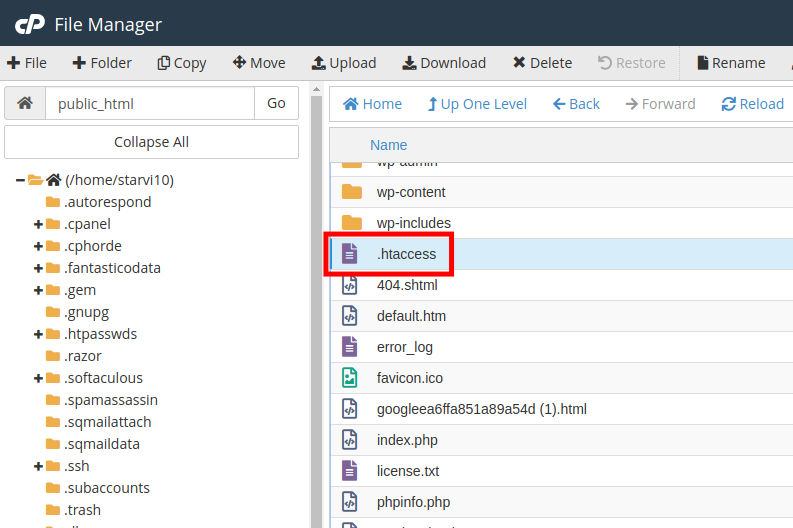Click the default.htm file icon
The image size is (793, 528).
pyautogui.click(x=349, y=316)
